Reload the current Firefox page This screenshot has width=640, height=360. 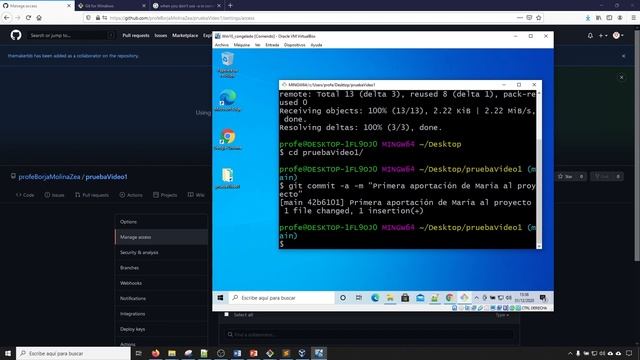(x=28, y=18)
